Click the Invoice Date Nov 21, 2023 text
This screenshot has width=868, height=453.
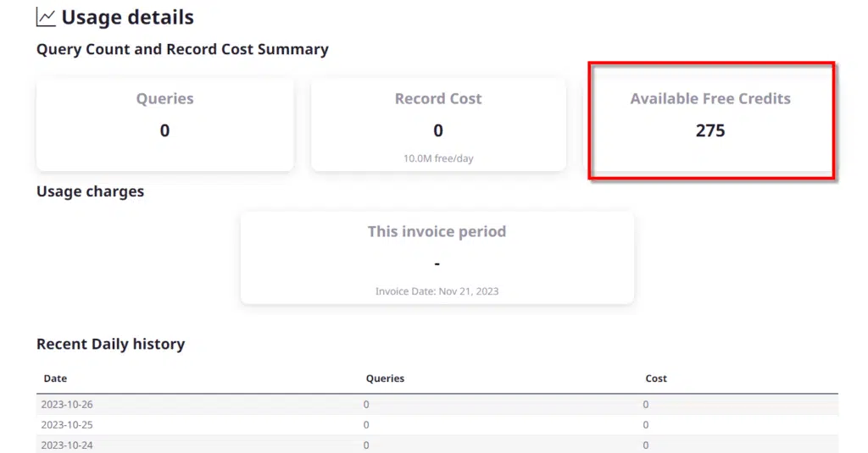(x=437, y=291)
